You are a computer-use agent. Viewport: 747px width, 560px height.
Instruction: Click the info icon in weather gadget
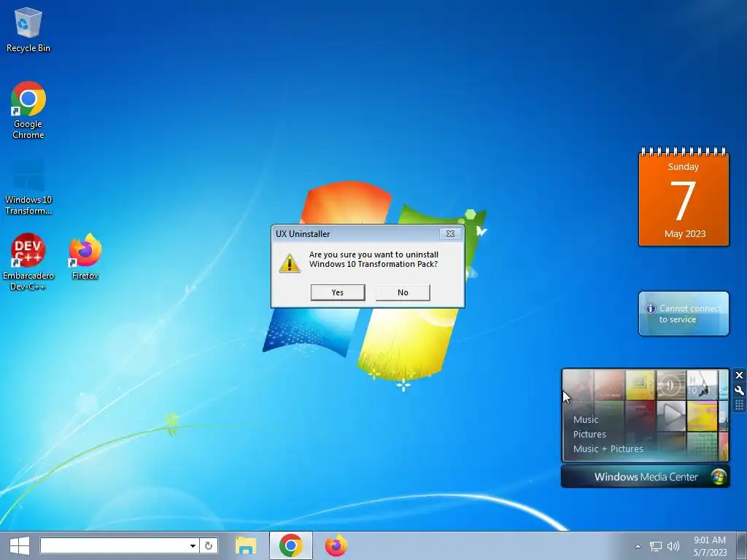coord(650,308)
